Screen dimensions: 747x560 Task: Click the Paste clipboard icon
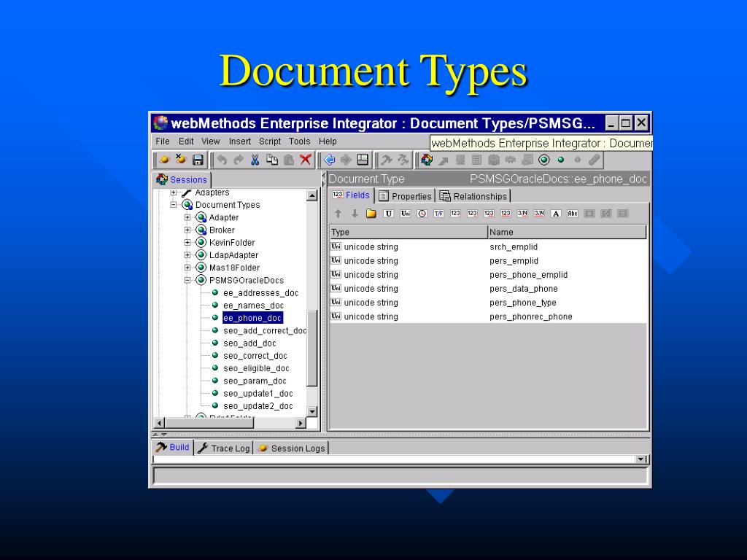tap(289, 160)
